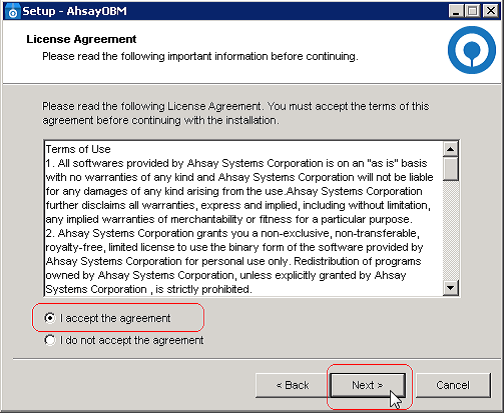
Task: Click the scroll down arrow of license text
Action: [x=451, y=288]
